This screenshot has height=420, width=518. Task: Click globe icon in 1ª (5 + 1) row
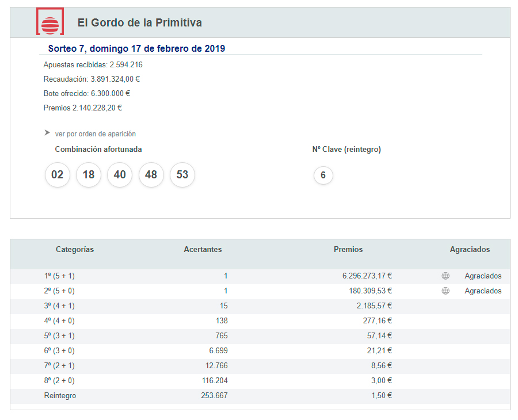(445, 276)
